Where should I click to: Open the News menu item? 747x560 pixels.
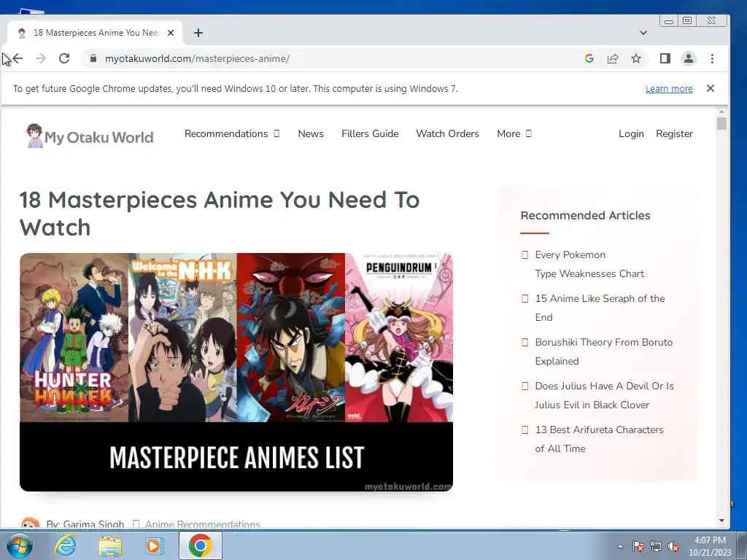point(311,134)
